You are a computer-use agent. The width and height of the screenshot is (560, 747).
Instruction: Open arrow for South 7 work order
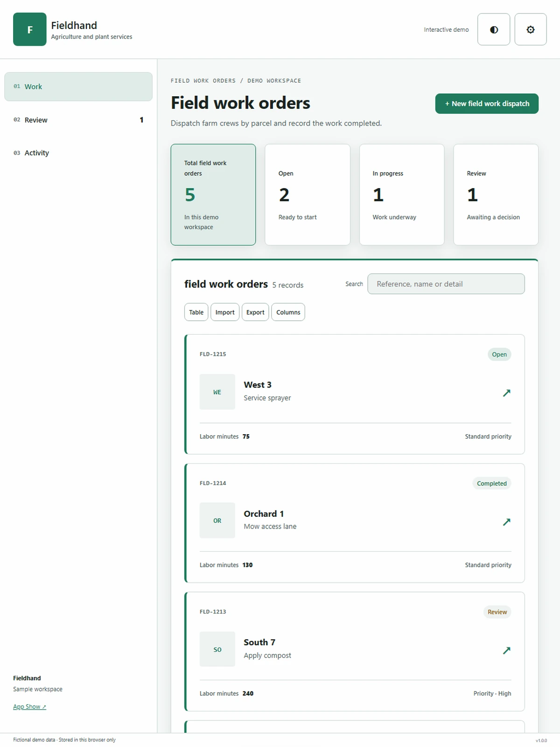click(x=506, y=650)
